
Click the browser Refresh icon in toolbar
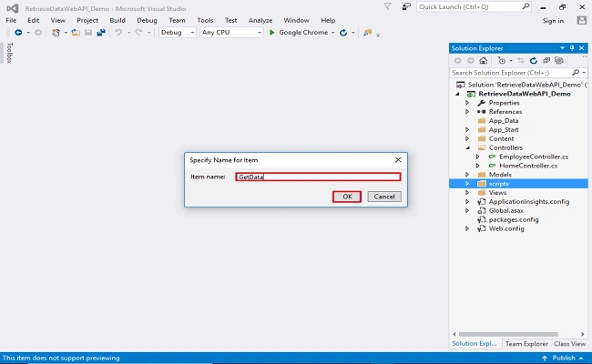coord(343,33)
